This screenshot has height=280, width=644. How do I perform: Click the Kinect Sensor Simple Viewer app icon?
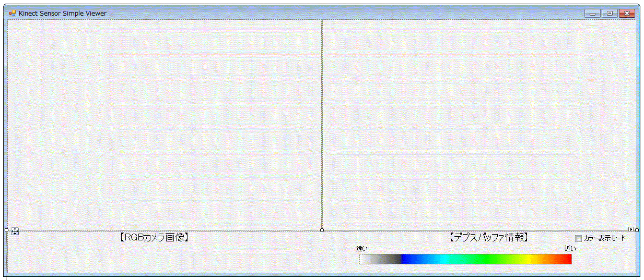pos(13,13)
